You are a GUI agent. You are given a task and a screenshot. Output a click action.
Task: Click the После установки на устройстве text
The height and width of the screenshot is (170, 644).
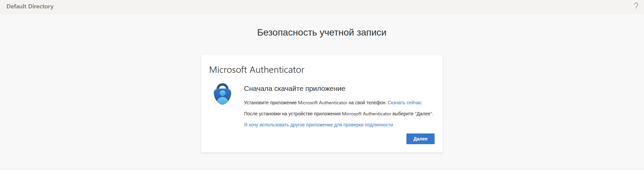coord(339,114)
